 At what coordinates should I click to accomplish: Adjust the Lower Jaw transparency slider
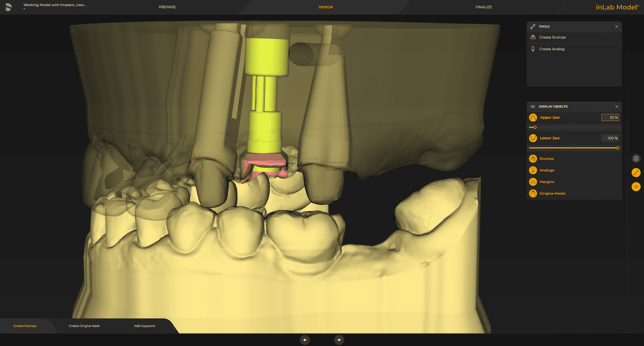[x=574, y=148]
